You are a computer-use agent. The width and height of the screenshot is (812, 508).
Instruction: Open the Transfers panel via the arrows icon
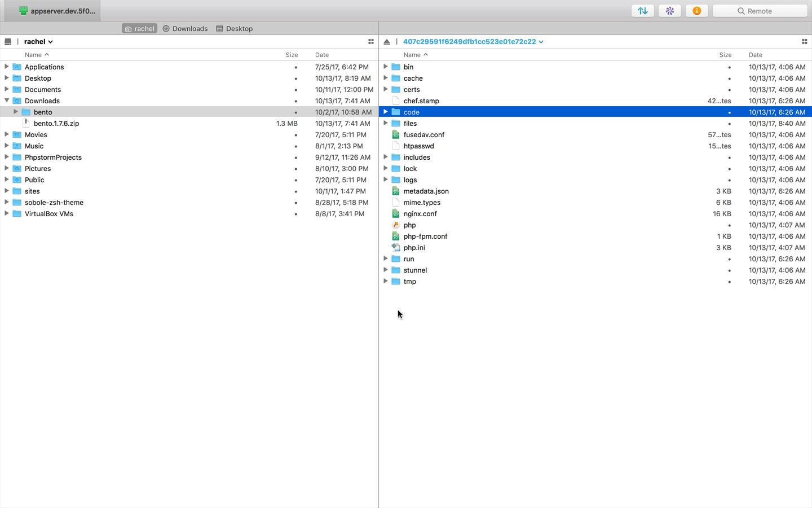pos(642,10)
